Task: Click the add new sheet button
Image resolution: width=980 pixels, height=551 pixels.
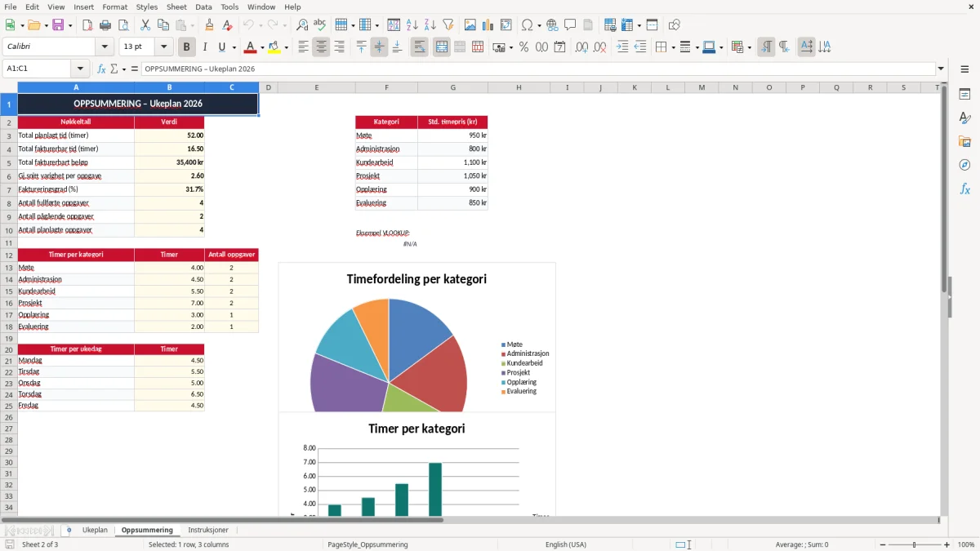Action: click(69, 530)
